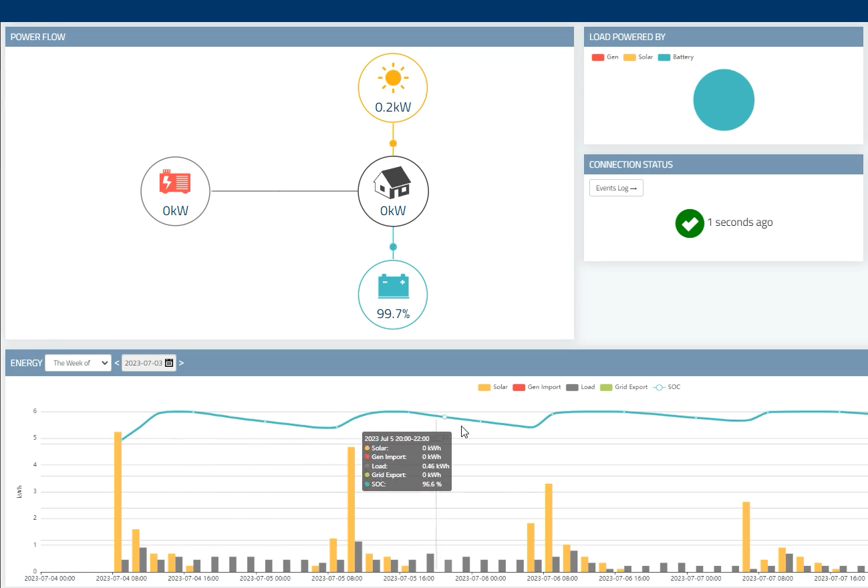Screen dimensions: 868x588
Task: Click the teal Battery pie chart
Action: click(724, 100)
